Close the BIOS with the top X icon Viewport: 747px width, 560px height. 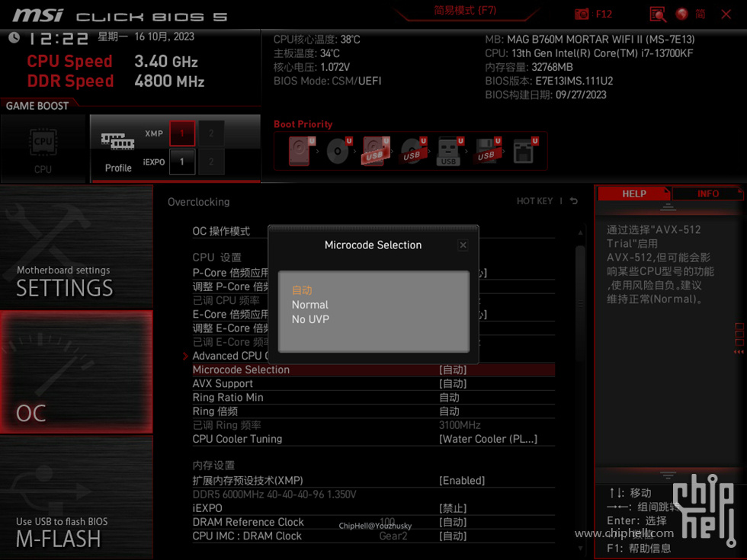(726, 14)
